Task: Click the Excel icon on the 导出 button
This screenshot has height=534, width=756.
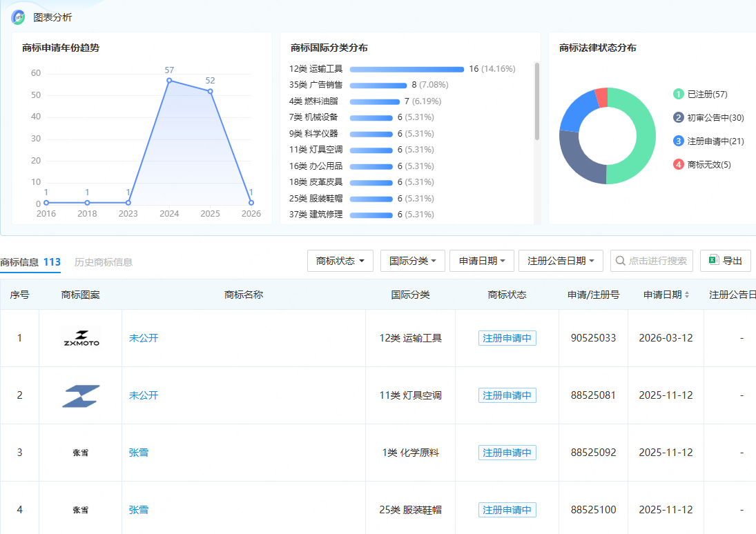Action: 713,261
